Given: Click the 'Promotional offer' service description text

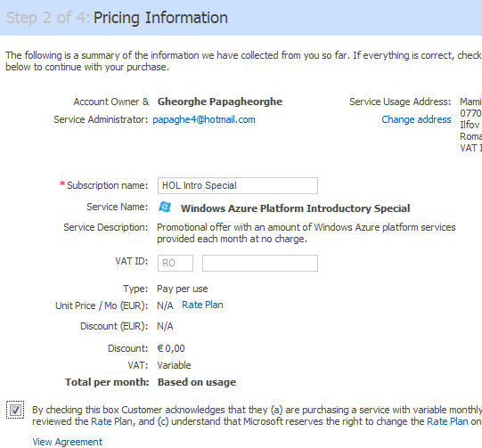Looking at the screenshot, I should [306, 233].
